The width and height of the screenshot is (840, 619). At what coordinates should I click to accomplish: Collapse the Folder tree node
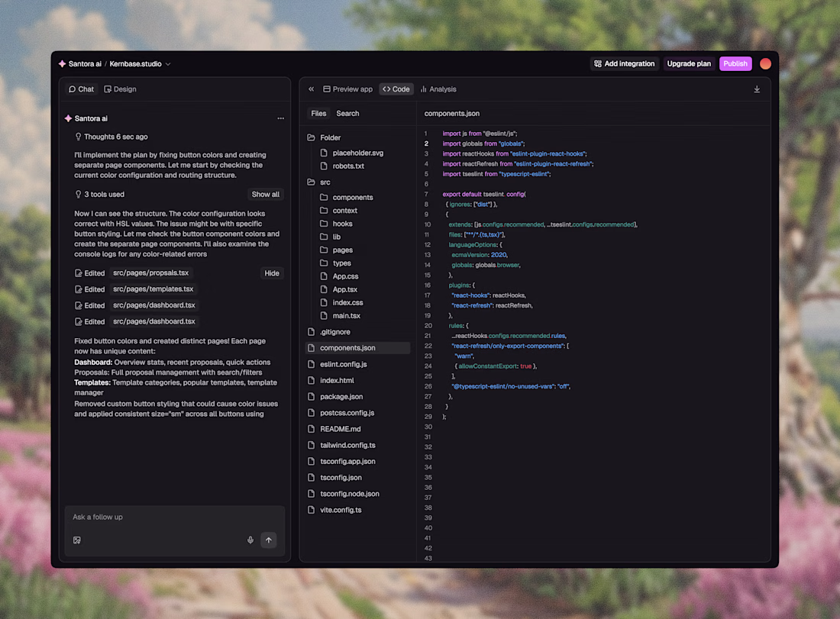pyautogui.click(x=324, y=137)
